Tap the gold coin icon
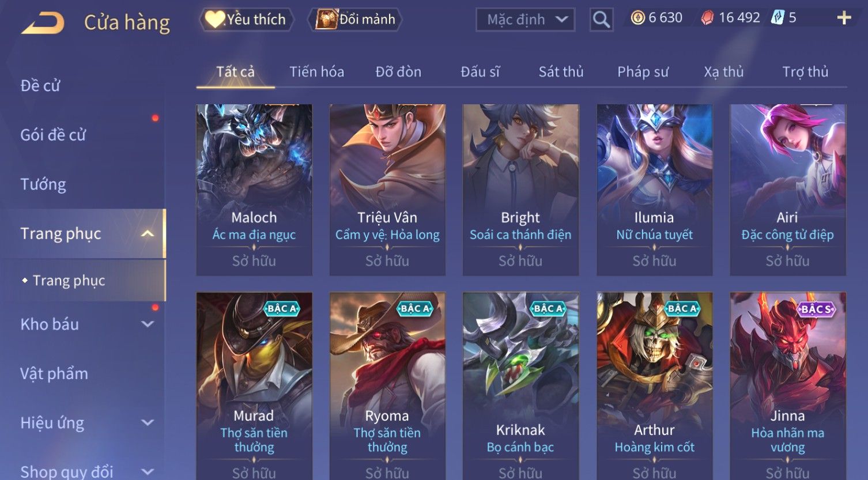868x480 pixels. point(637,18)
